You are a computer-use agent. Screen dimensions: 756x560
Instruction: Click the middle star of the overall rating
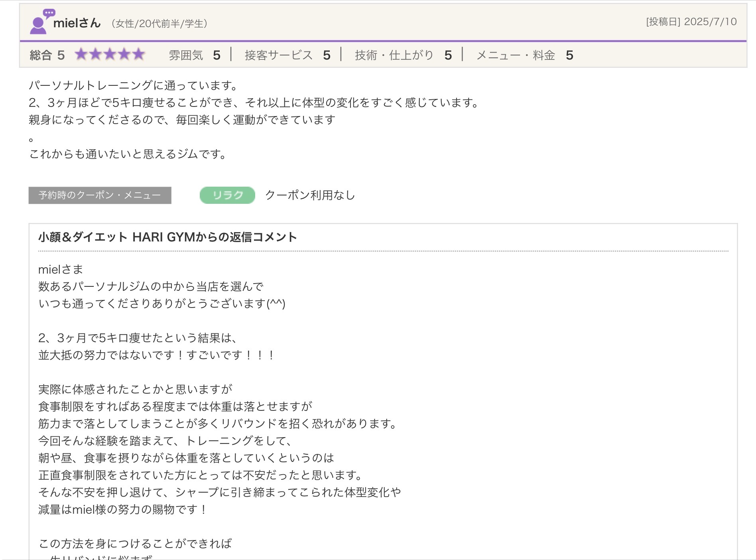point(110,54)
